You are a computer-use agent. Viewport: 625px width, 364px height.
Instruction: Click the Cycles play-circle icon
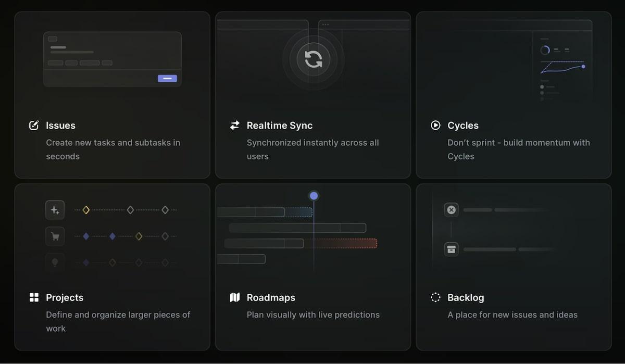coord(435,125)
